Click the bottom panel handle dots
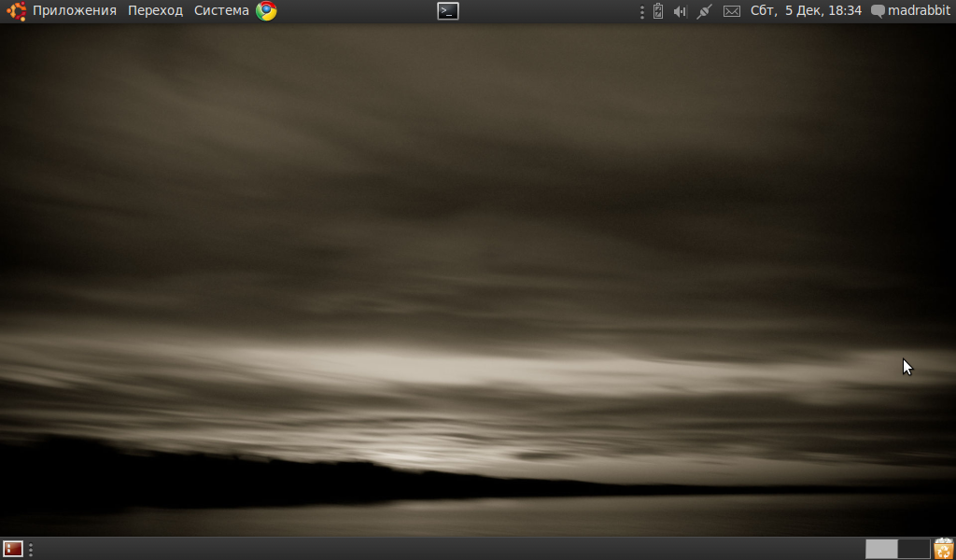 pyautogui.click(x=31, y=550)
